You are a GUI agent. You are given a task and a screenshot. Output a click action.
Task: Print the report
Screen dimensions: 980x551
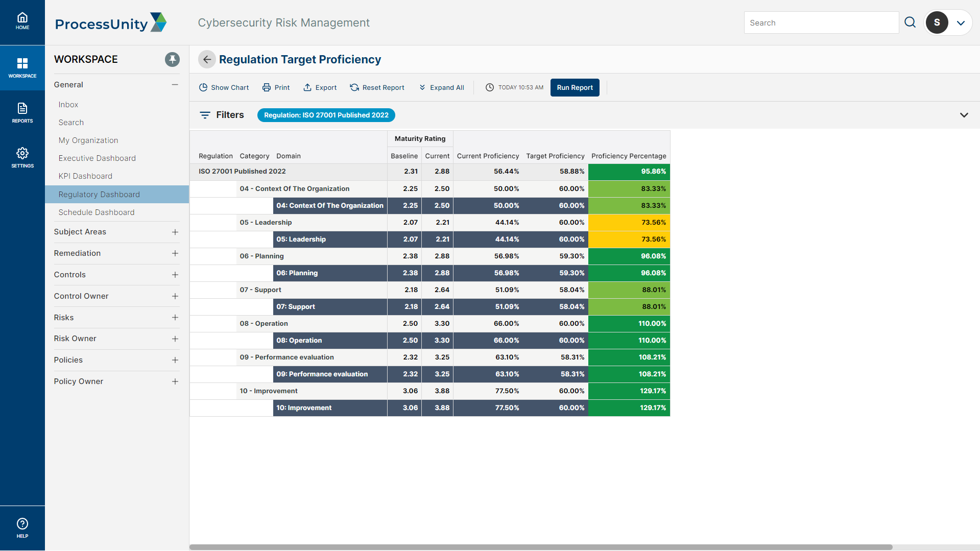[x=276, y=87]
